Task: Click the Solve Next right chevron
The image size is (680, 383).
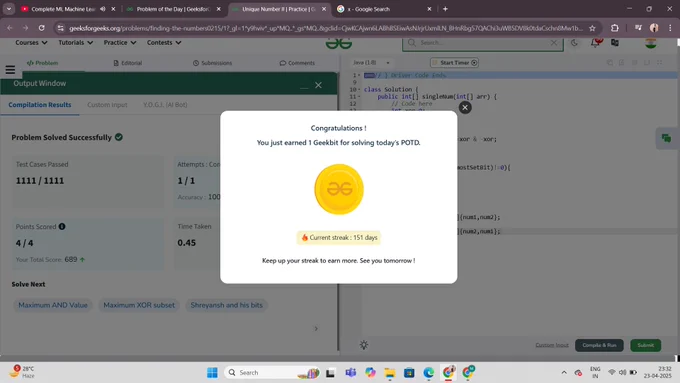Action: [316, 328]
